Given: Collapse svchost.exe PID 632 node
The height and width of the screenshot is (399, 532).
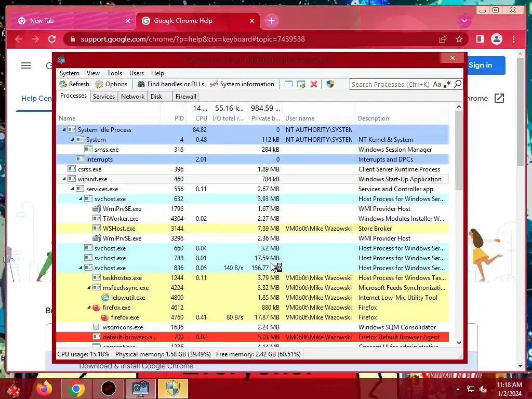Looking at the screenshot, I should pos(81,198).
